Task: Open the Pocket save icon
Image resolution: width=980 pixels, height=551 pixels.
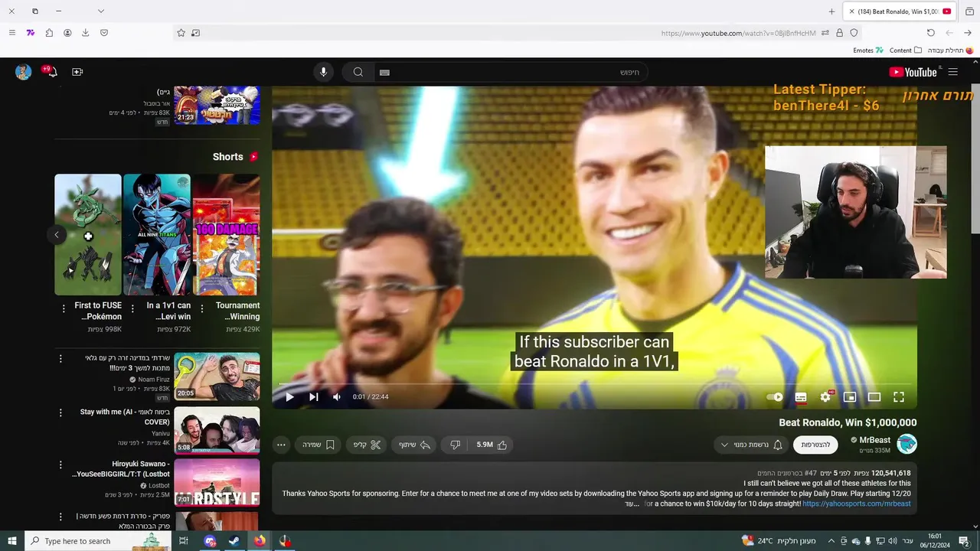Action: coord(104,33)
